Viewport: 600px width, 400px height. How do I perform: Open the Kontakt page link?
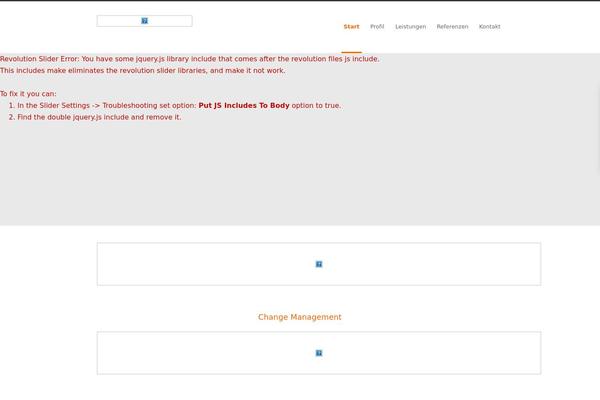pyautogui.click(x=489, y=26)
